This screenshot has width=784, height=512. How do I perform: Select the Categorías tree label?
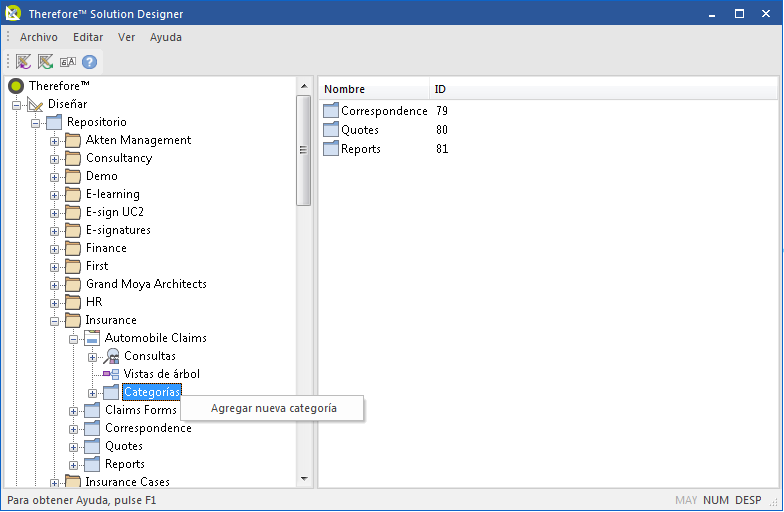pos(152,392)
